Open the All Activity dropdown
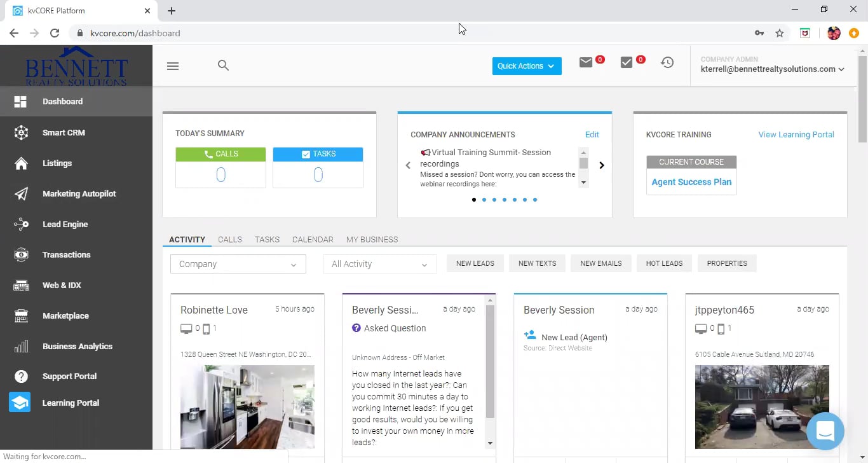The image size is (868, 463). click(x=380, y=264)
